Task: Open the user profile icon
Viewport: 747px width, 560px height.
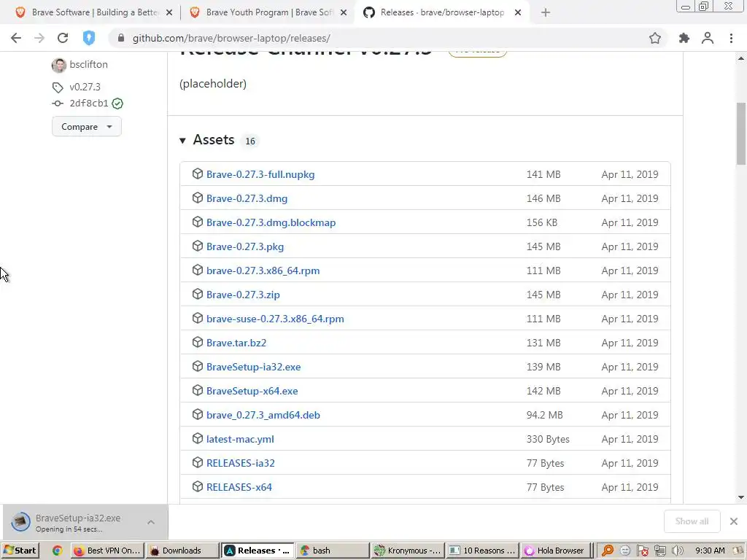Action: (x=708, y=38)
